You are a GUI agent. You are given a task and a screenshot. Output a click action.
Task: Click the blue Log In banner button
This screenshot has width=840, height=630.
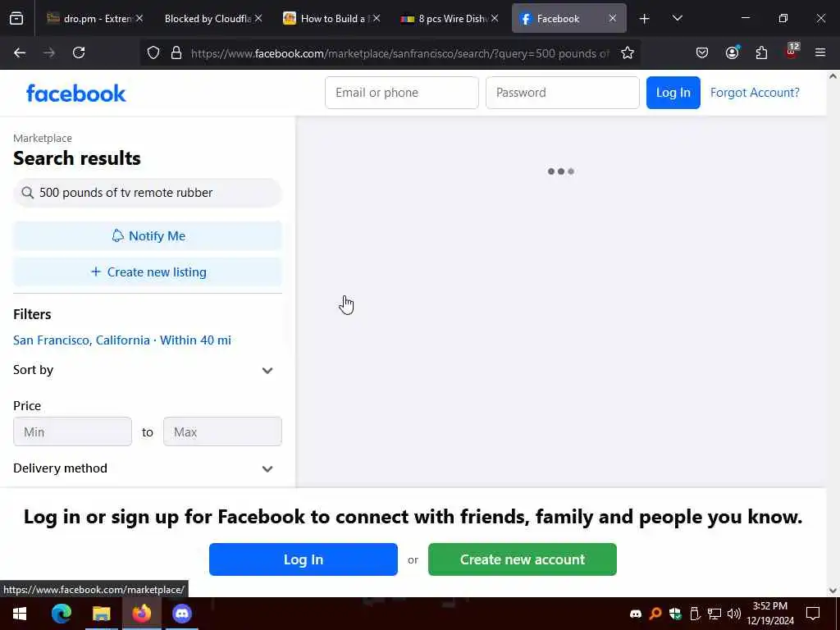[x=304, y=559]
